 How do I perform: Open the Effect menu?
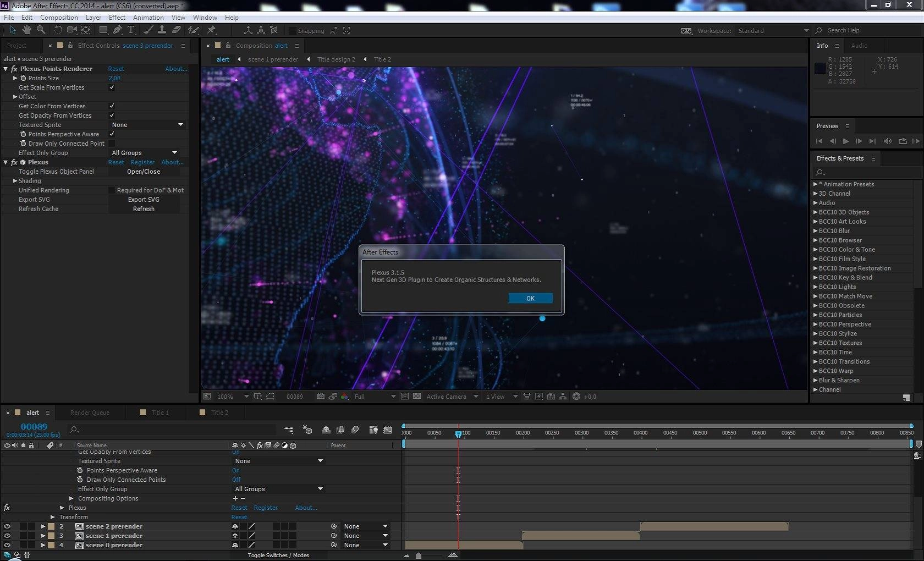(x=117, y=17)
